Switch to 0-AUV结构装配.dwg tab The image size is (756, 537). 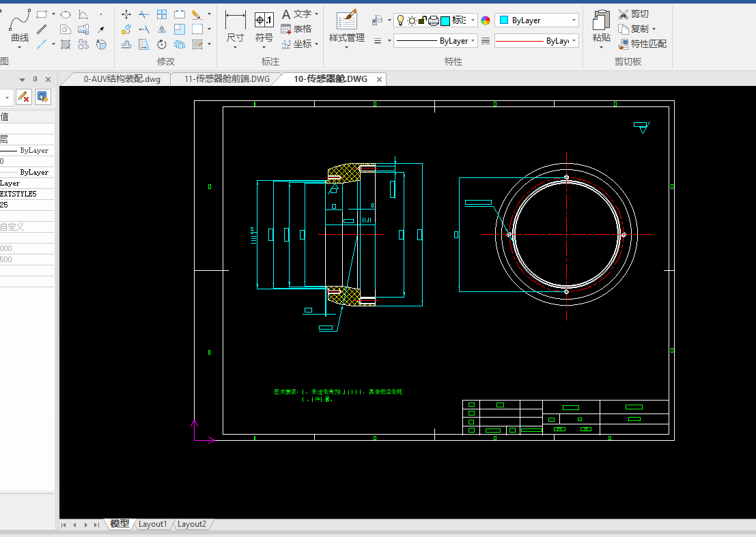(122, 79)
